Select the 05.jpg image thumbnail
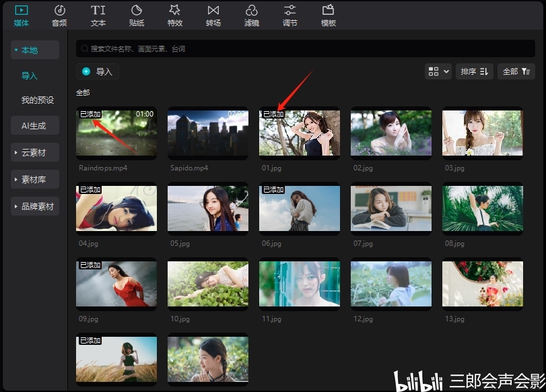The width and height of the screenshot is (546, 392). click(x=208, y=208)
